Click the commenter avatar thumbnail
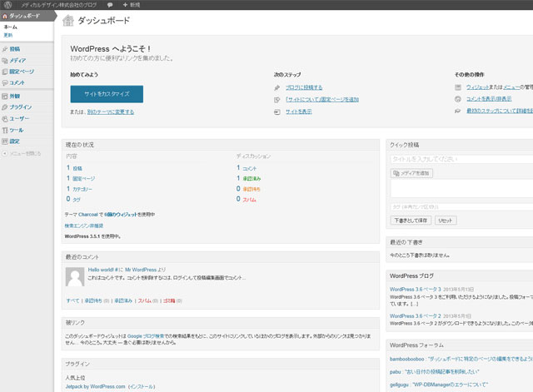 coord(75,277)
